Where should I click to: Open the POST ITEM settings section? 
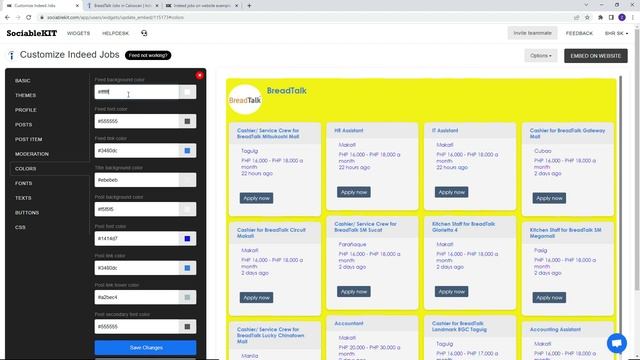pyautogui.click(x=29, y=139)
